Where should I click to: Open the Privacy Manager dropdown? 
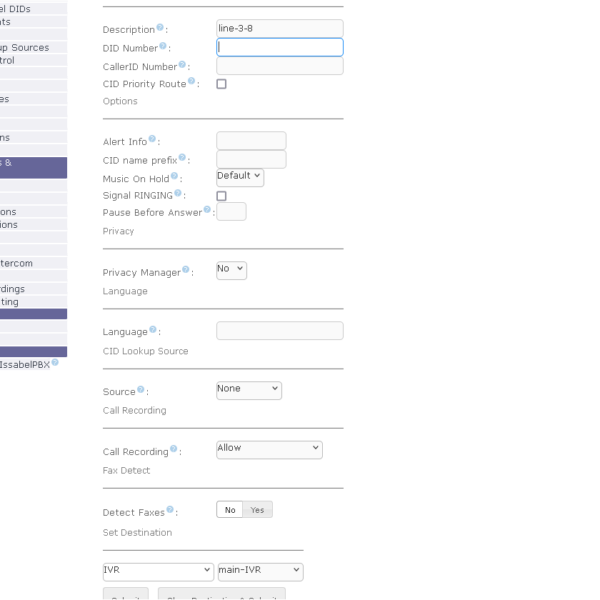coord(231,270)
